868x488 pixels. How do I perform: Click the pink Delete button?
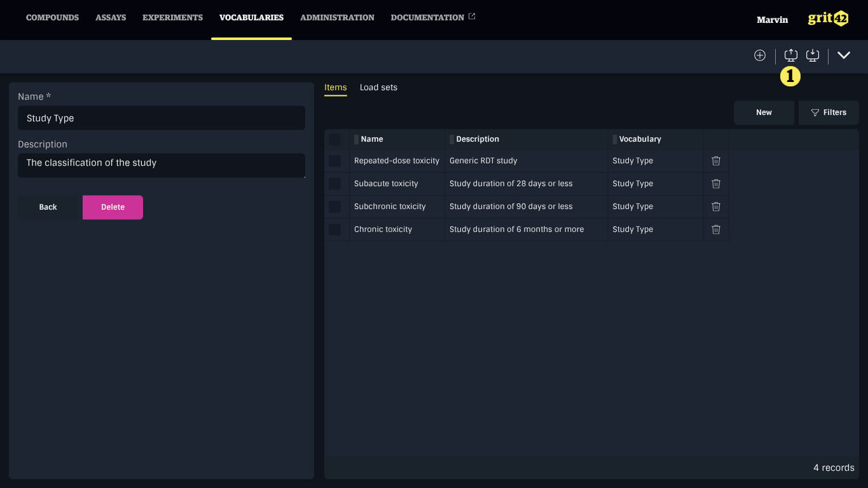pos(113,207)
